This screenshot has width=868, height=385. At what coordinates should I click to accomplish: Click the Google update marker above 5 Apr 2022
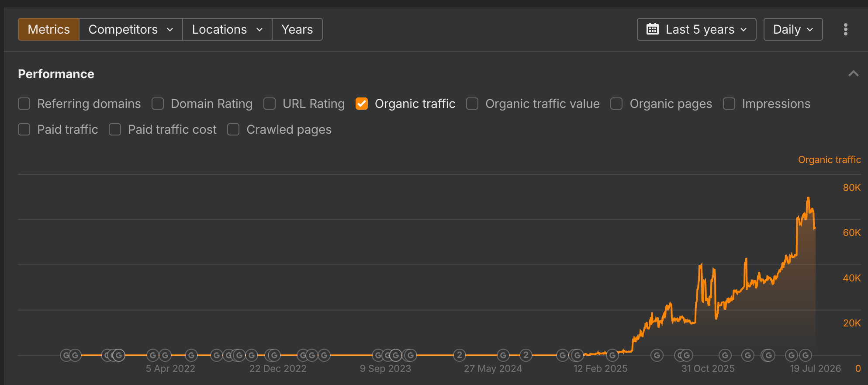pyautogui.click(x=165, y=355)
